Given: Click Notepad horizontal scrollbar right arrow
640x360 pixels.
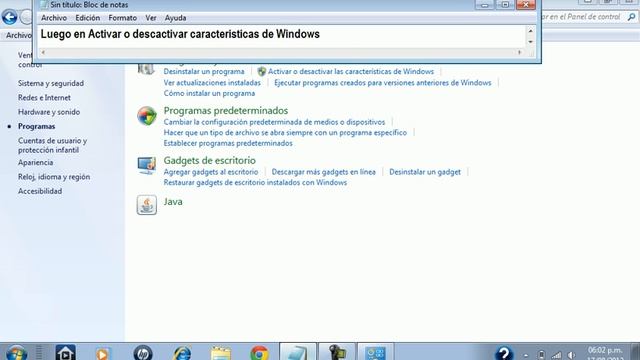Looking at the screenshot, I should [519, 52].
